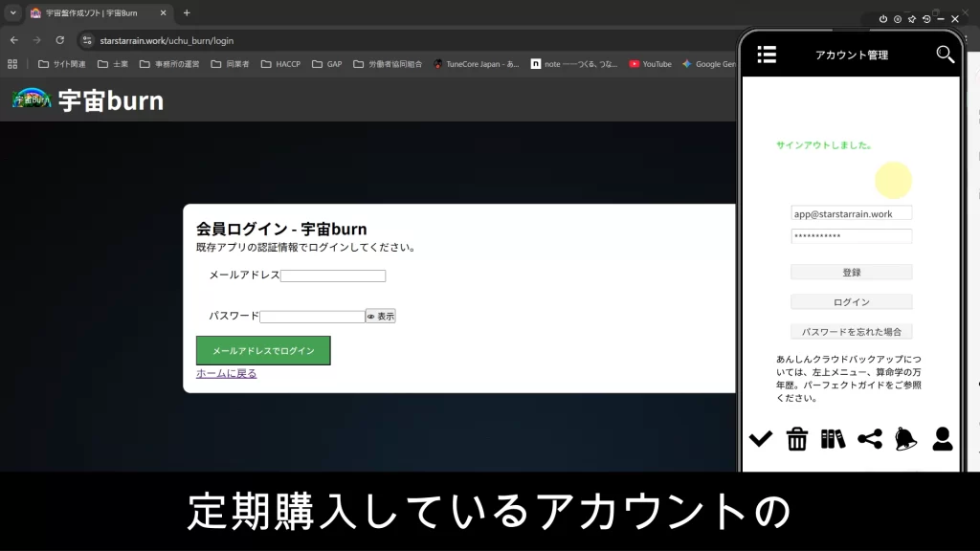Follow the ホームに戻る link
The height and width of the screenshot is (551, 980).
pyautogui.click(x=226, y=374)
